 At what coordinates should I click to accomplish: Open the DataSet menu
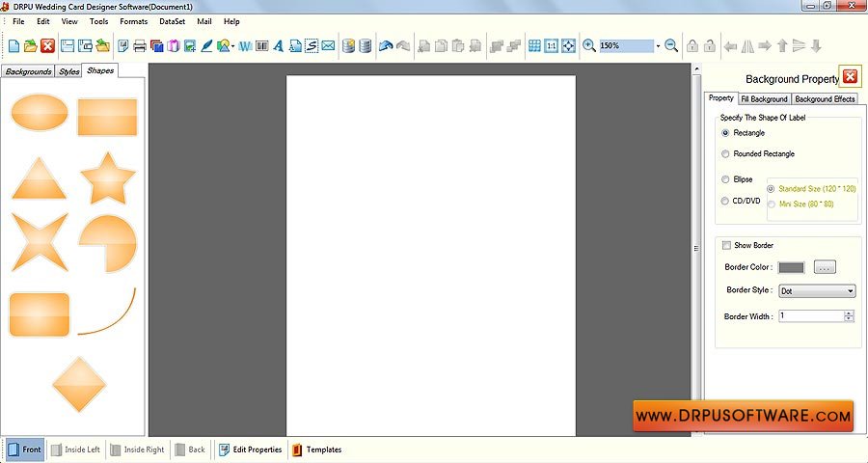tap(173, 21)
